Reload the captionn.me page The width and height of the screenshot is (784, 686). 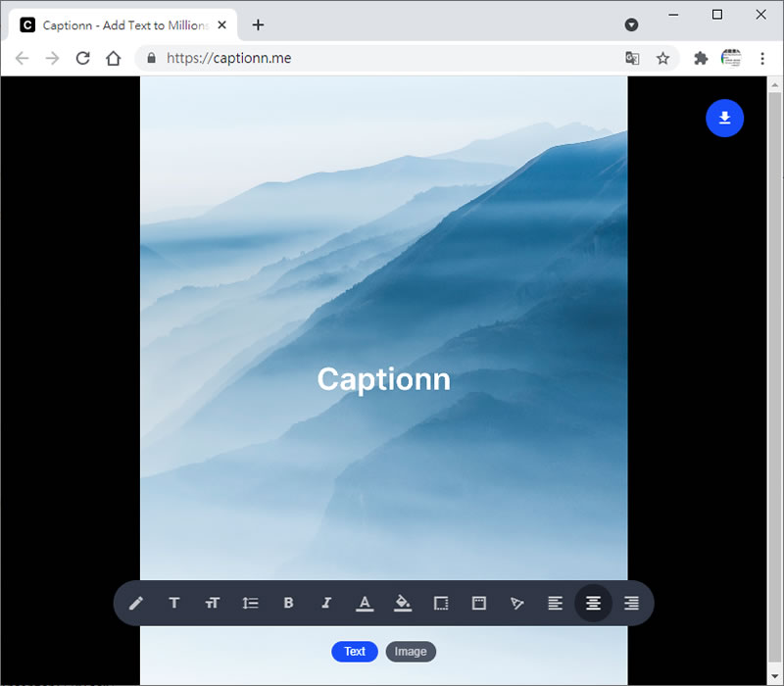83,58
